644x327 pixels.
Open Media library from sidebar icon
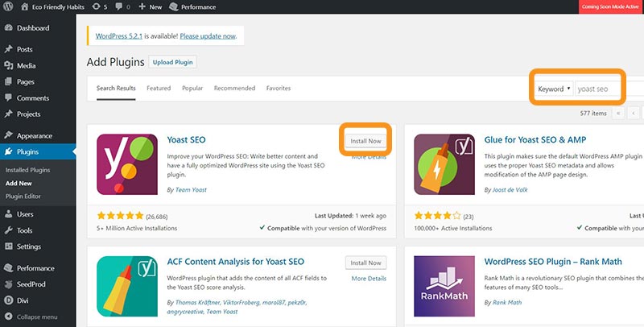pos(9,65)
